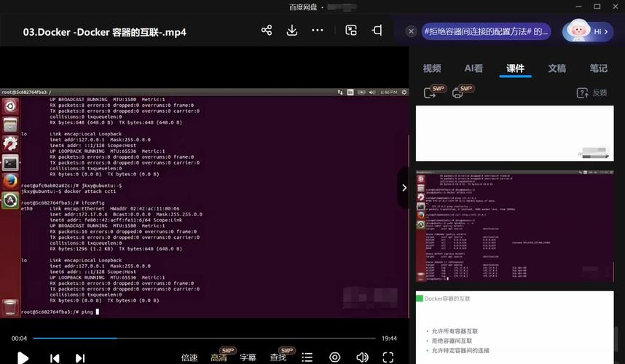
Task: Open the more options ellipsis menu
Action: (318, 31)
